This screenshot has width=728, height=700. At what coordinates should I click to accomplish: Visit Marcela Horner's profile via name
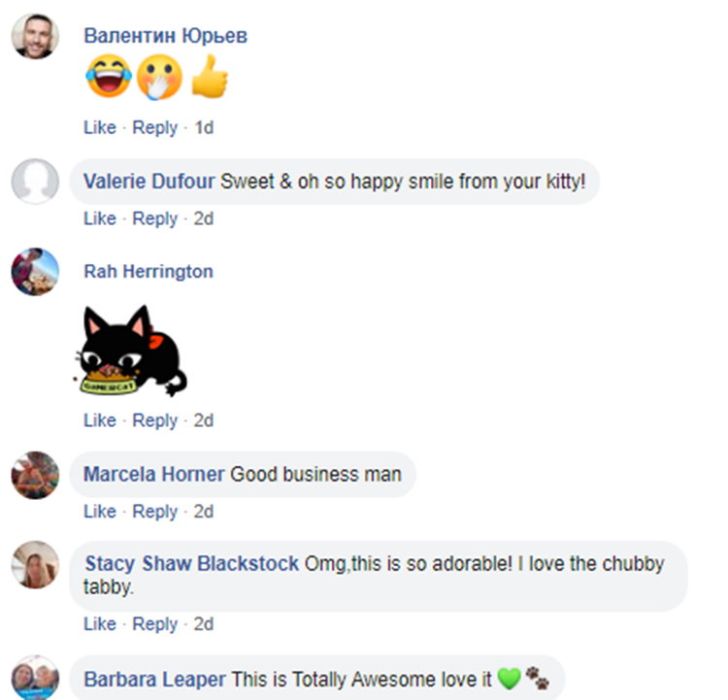click(x=154, y=474)
